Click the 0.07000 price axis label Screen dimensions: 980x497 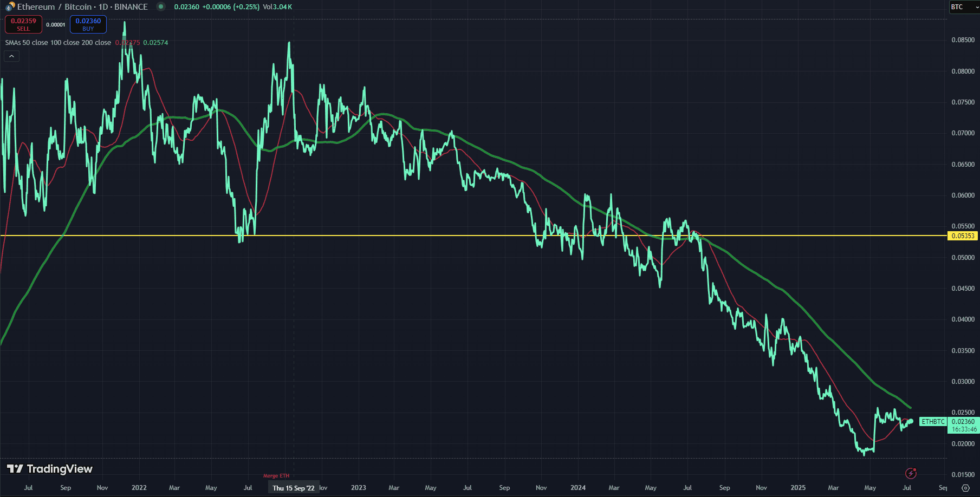963,133
